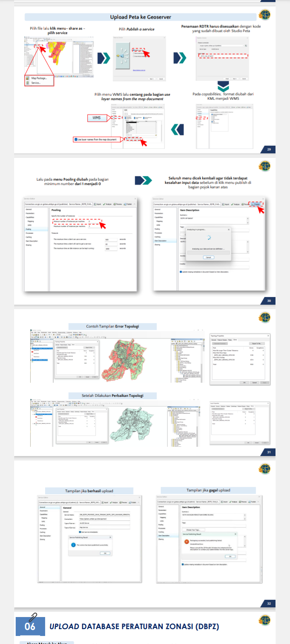
Task: Click the Service Name field in the General pane
Action: [105, 515]
